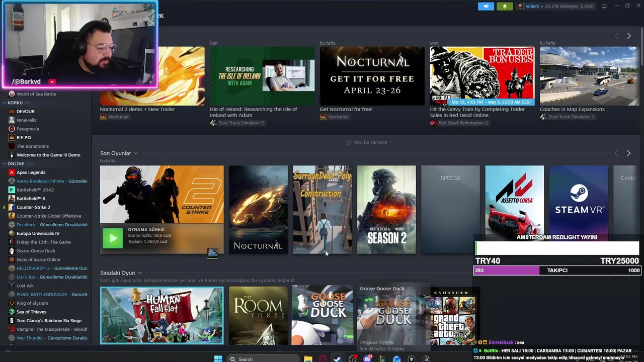Open Human Fall Flat cover
The height and width of the screenshot is (362, 644).
coord(162,315)
